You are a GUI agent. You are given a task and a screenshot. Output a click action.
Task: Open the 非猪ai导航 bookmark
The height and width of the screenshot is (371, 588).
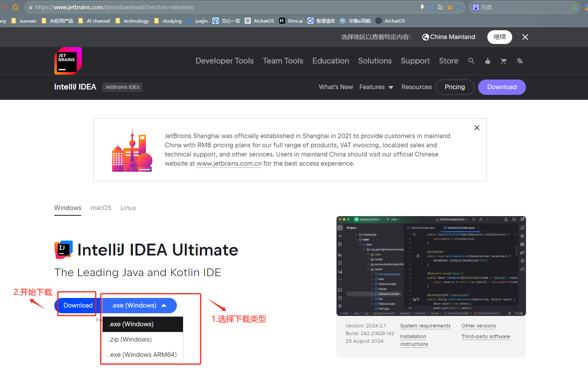click(355, 21)
